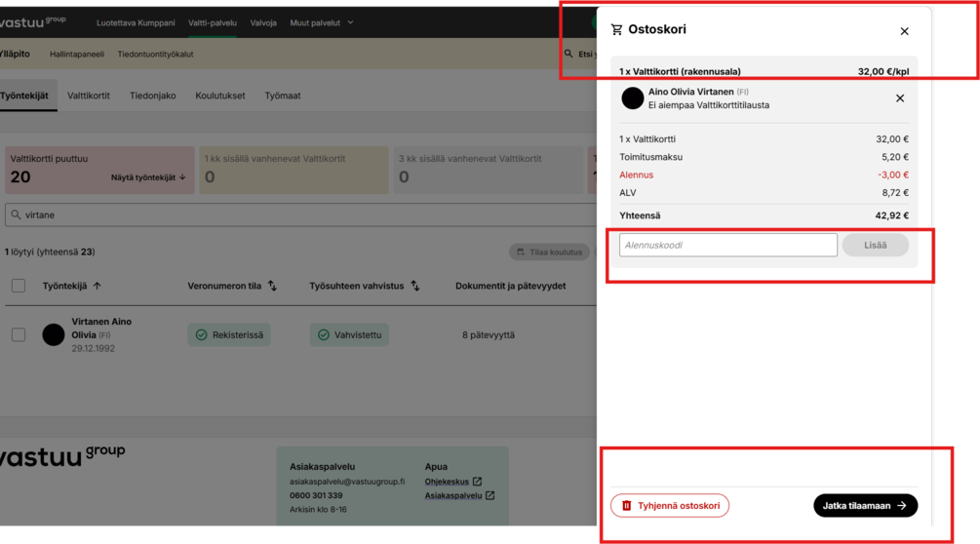The width and height of the screenshot is (980, 544).
Task: Switch to Työmaat tab
Action: coord(283,96)
